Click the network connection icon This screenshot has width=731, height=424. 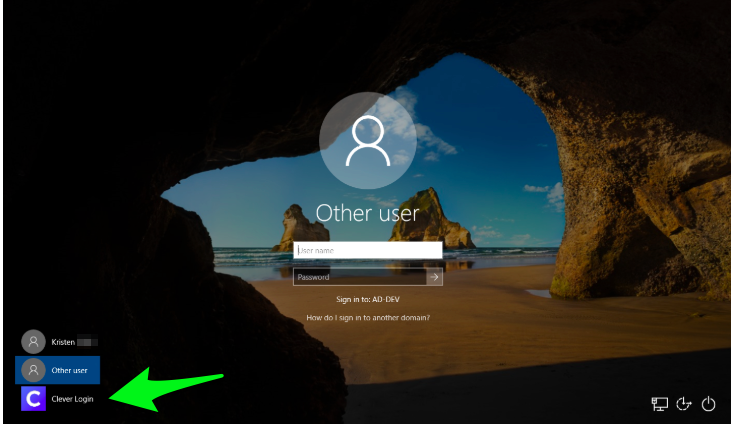[x=659, y=404]
